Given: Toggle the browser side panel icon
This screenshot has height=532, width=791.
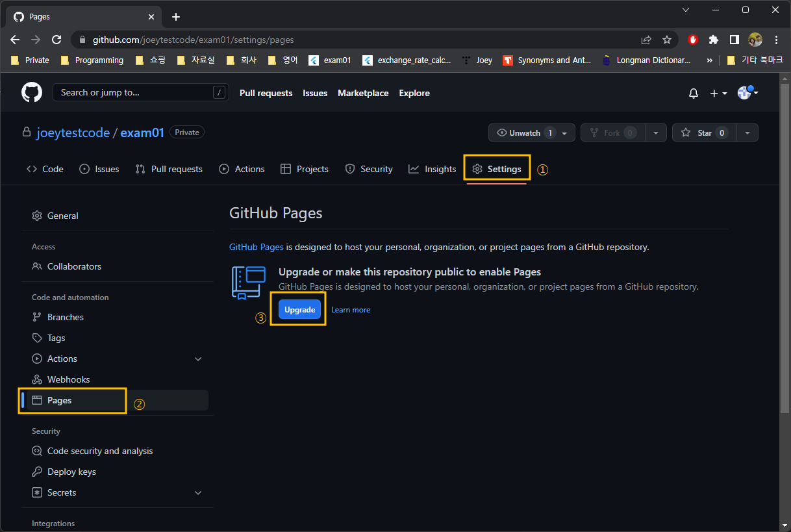Looking at the screenshot, I should pyautogui.click(x=734, y=40).
